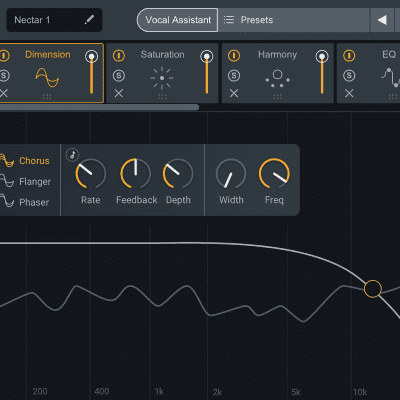Solo the EQ module
Screen dimensions: 400x400
[349, 76]
